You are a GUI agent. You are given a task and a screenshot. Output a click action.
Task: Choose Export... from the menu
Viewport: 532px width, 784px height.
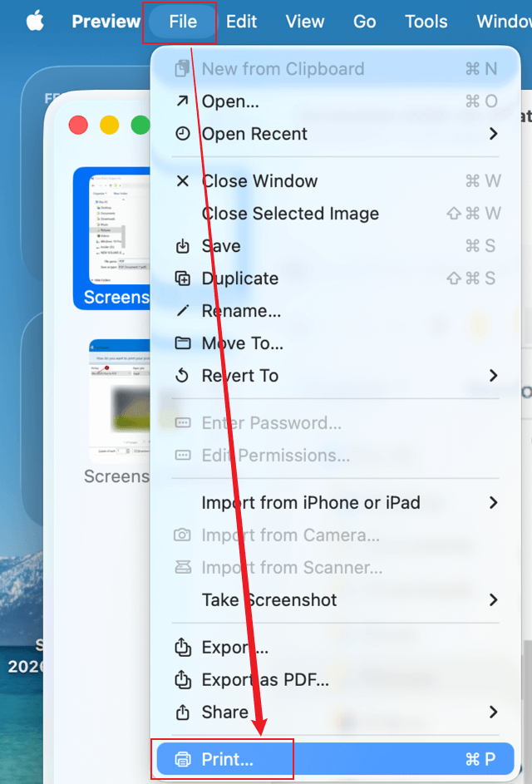point(336,648)
